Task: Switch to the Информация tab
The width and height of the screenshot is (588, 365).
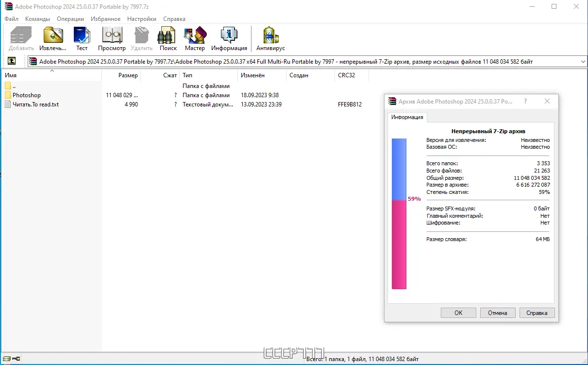Action: 407,117
